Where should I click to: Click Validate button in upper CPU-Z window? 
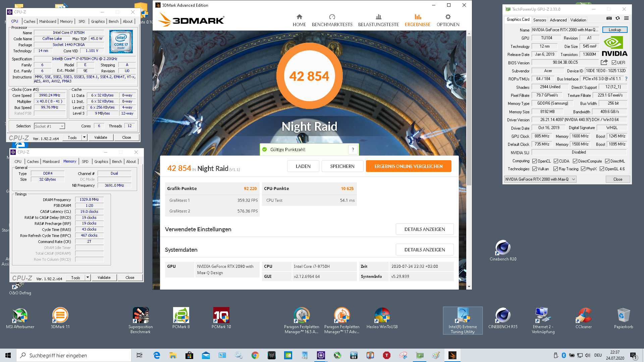[x=101, y=137]
